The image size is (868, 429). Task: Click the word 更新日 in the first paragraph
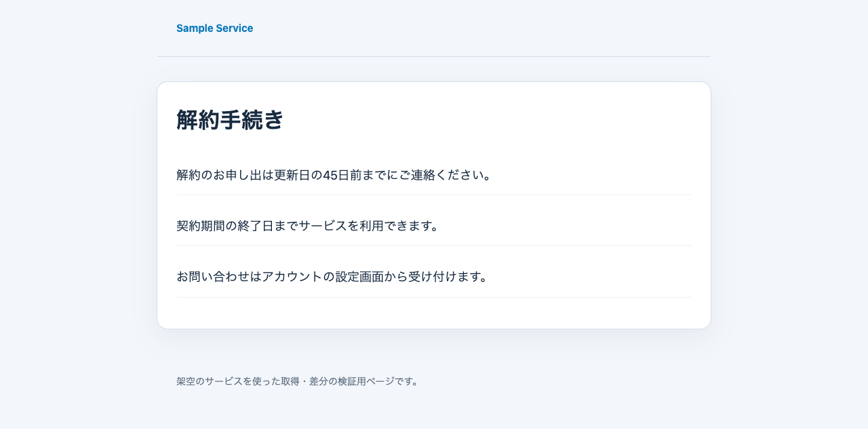tap(292, 175)
